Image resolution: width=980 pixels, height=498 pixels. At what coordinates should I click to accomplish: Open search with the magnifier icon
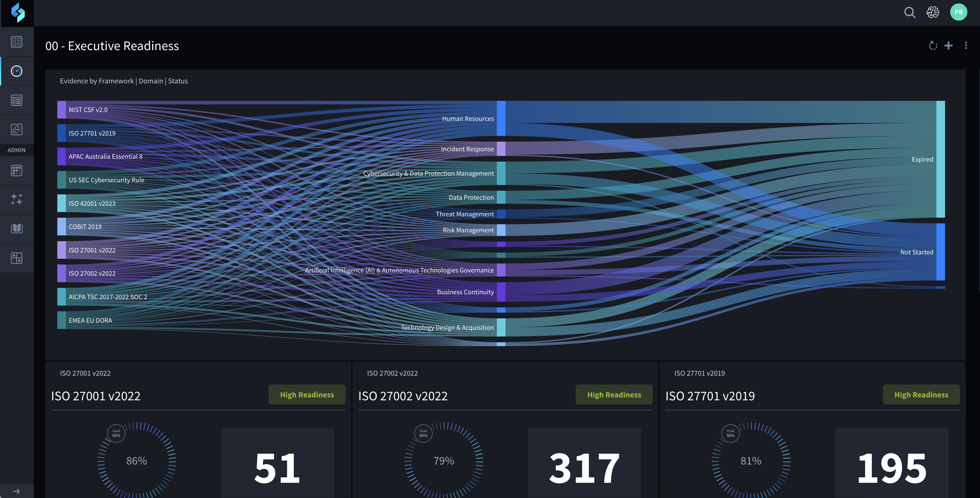click(910, 13)
